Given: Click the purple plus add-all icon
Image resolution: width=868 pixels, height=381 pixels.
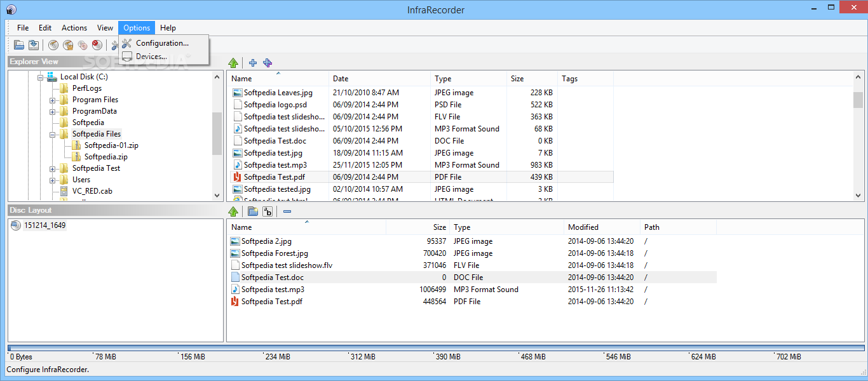Looking at the screenshot, I should (x=268, y=62).
